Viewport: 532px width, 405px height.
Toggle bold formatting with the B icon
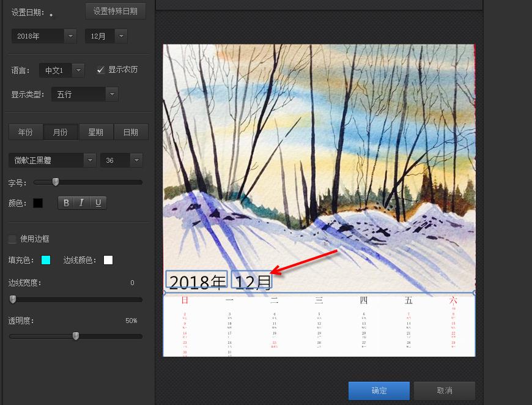[x=66, y=202]
